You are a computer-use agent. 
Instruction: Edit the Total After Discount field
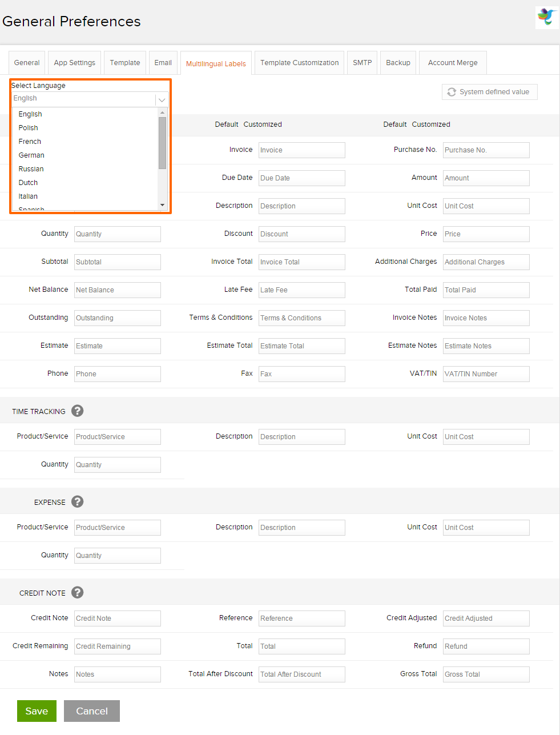pos(302,674)
